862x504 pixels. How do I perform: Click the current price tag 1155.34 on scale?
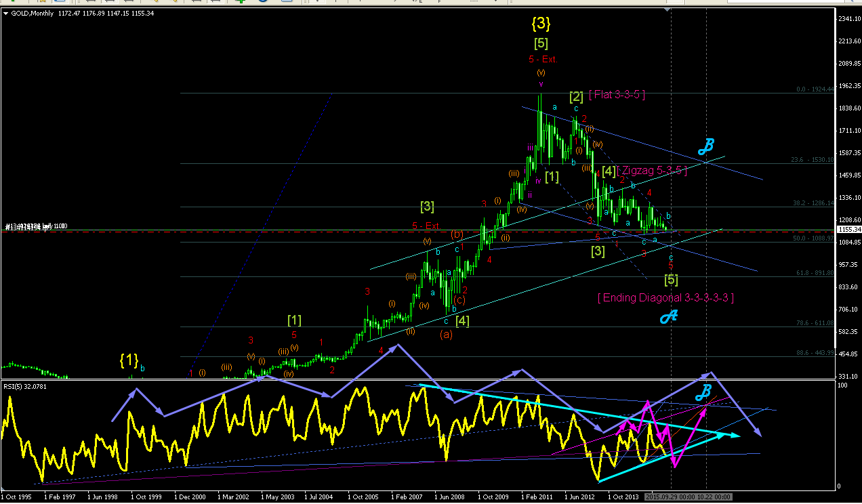848,230
